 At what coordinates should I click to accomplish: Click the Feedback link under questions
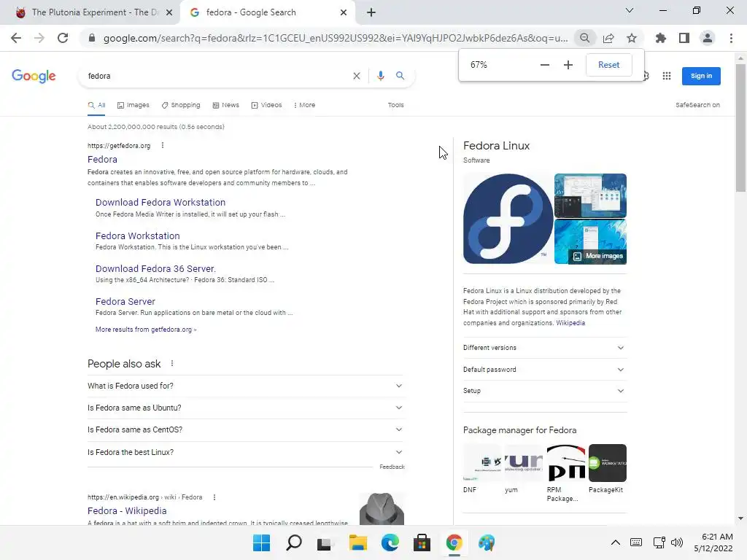coord(392,467)
